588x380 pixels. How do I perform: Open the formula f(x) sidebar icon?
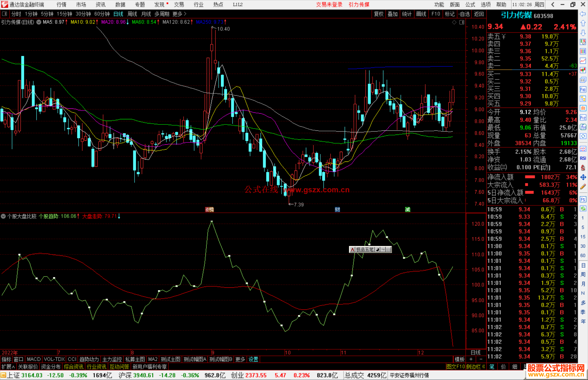[x=583, y=127]
